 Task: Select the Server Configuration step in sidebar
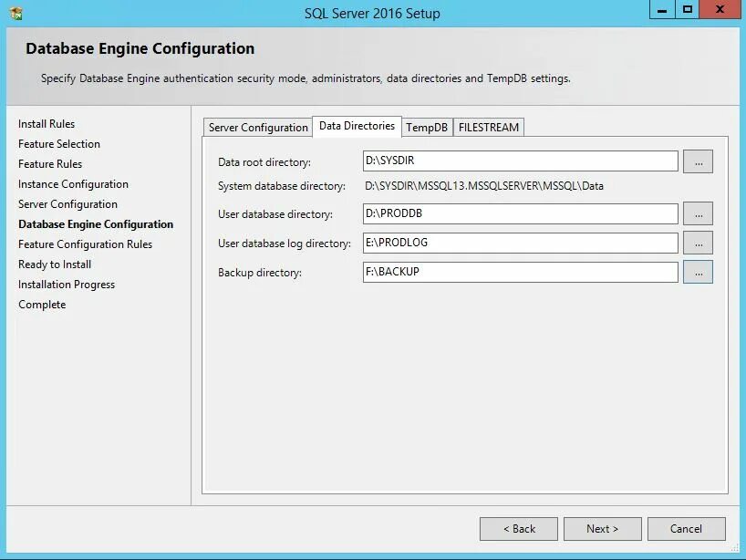pos(67,204)
